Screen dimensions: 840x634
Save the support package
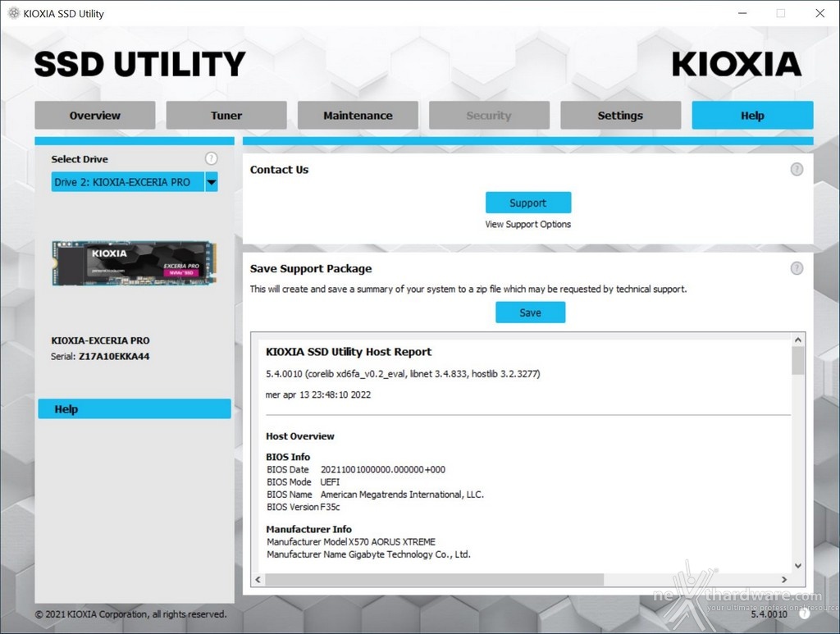[531, 312]
